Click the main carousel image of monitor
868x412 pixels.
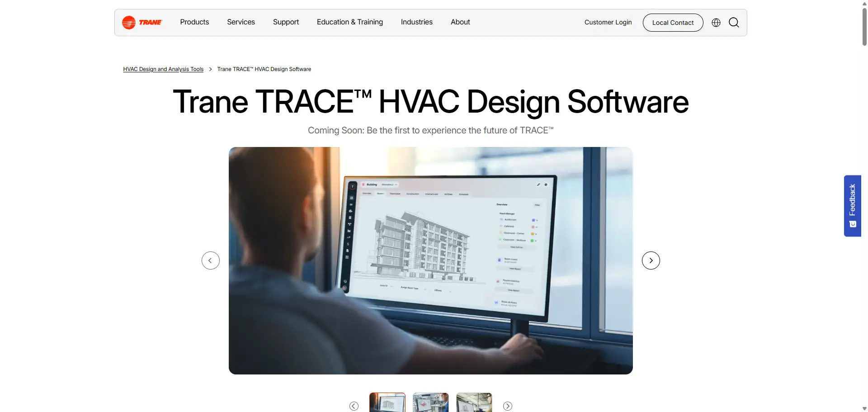tap(431, 260)
